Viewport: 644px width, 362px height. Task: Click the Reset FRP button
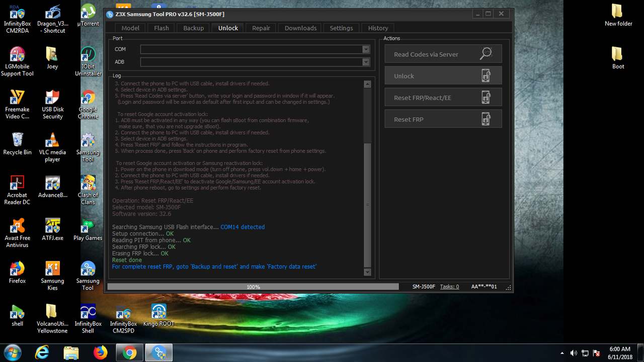click(x=443, y=119)
